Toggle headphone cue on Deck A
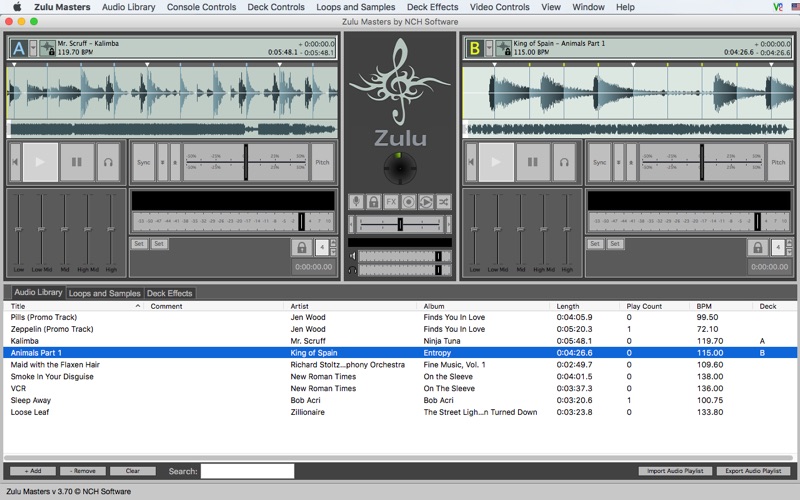 click(x=108, y=162)
